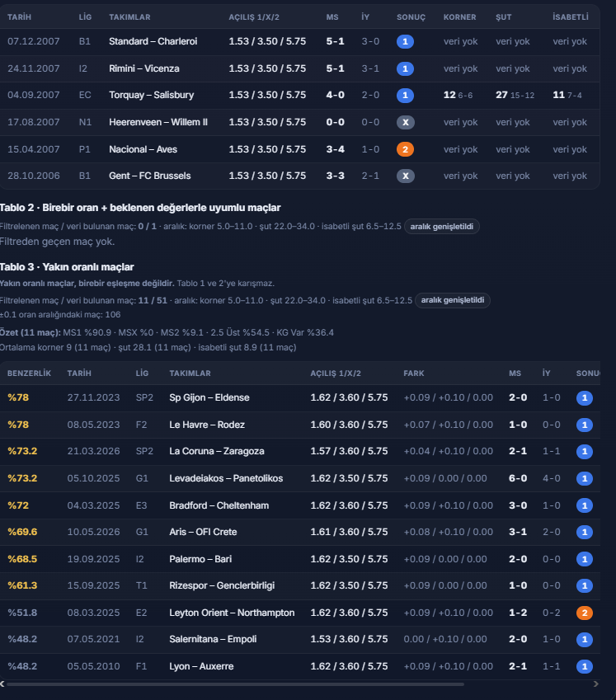Click the İSABETLİ column header
The image size is (616, 700).
click(571, 17)
